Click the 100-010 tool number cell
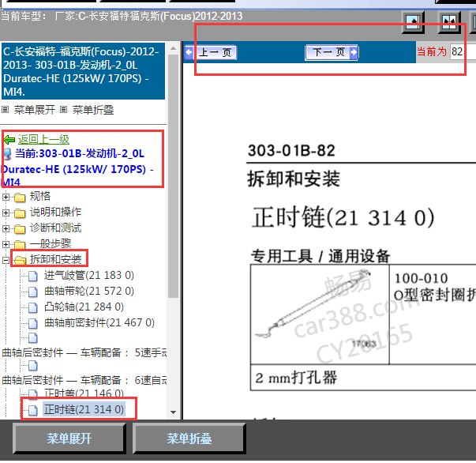 click(x=433, y=314)
